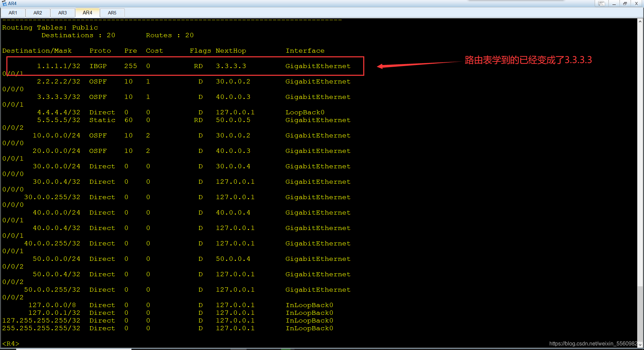The height and width of the screenshot is (350, 644).
Task: Maximize the AR4 window
Action: (x=625, y=3)
